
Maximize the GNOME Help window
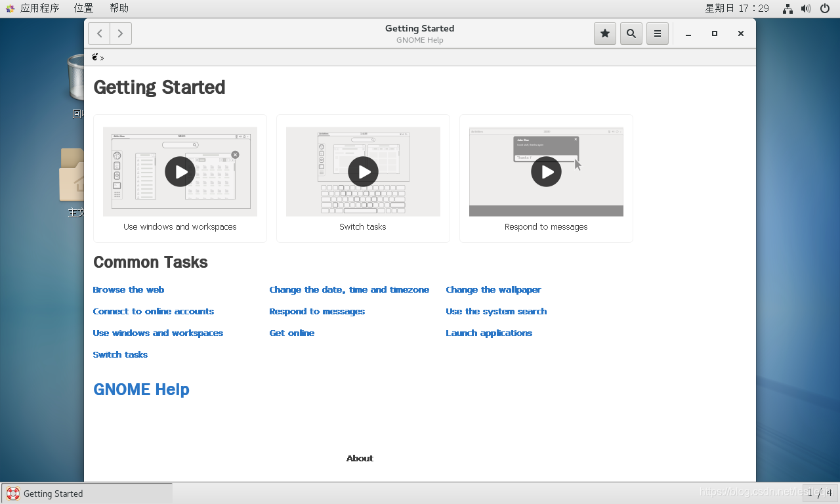tap(715, 33)
